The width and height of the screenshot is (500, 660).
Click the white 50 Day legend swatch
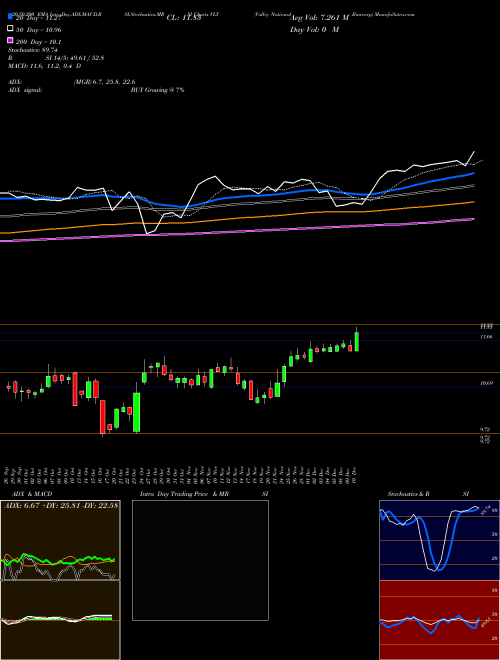click(10, 29)
